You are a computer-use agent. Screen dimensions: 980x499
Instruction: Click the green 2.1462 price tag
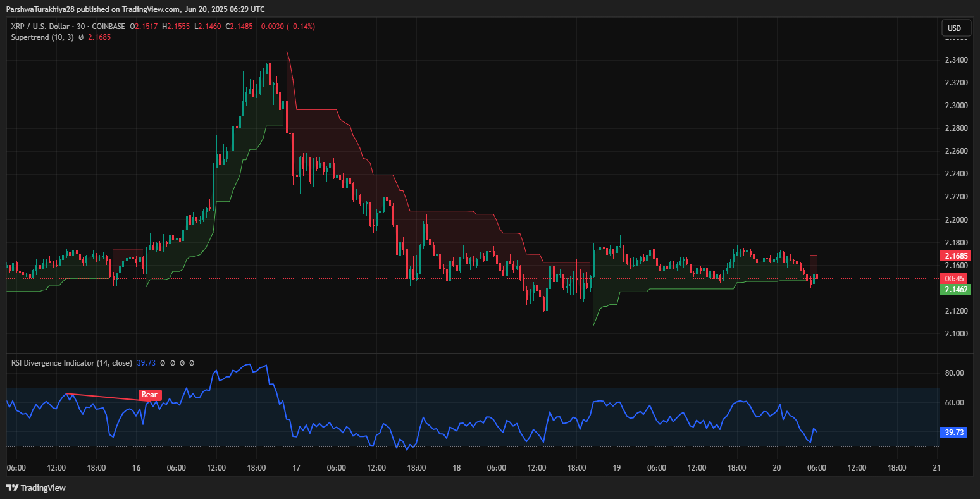(x=954, y=289)
